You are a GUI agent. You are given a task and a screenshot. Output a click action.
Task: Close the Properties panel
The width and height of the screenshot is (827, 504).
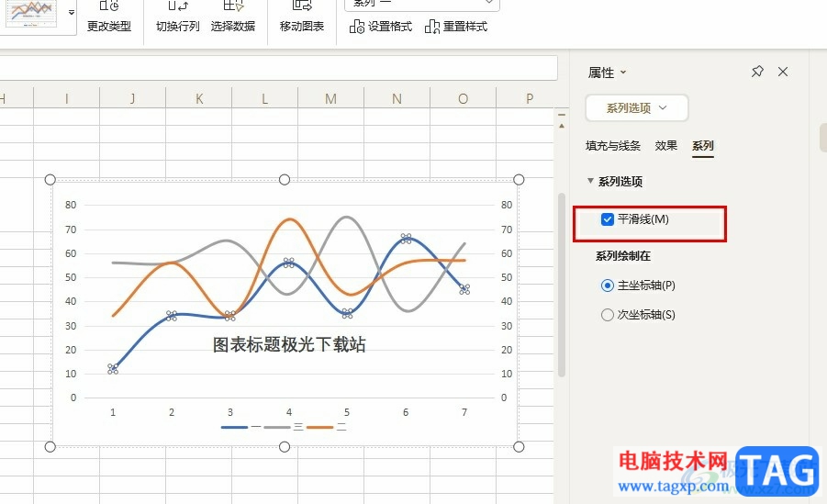pos(783,72)
